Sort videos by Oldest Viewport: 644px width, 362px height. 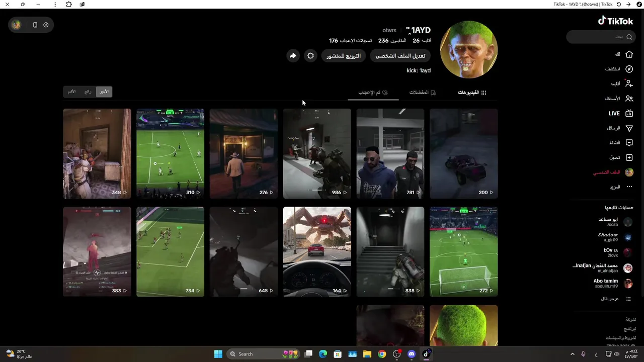[x=72, y=92]
